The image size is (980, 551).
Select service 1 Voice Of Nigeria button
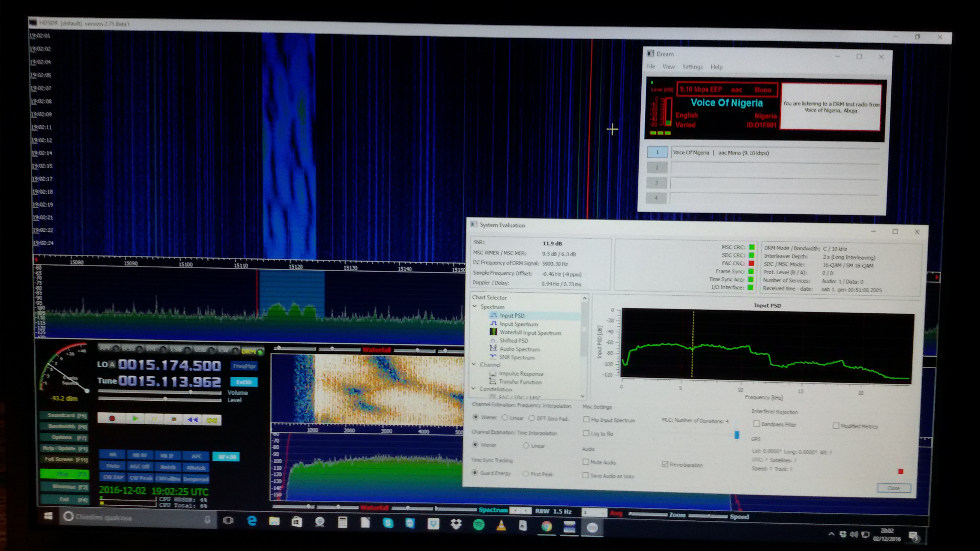[x=658, y=152]
